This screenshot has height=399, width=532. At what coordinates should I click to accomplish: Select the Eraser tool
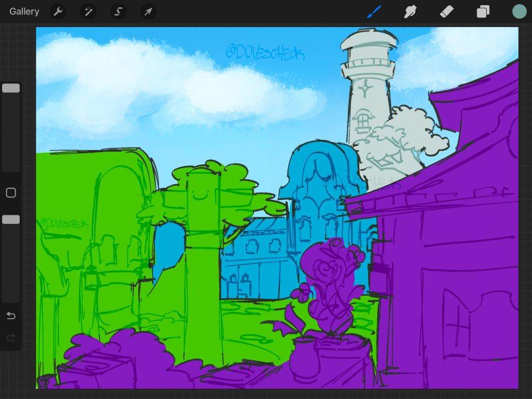pos(446,12)
